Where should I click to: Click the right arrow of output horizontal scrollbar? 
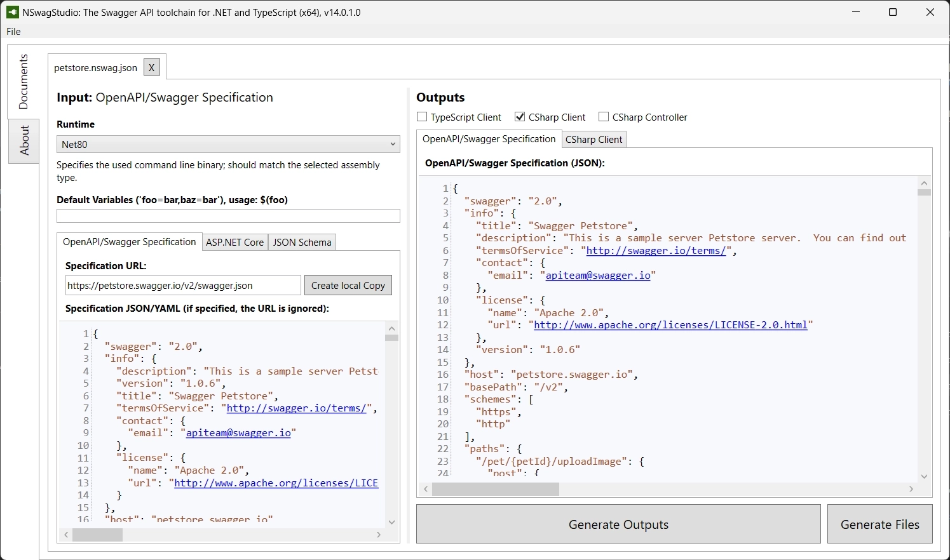pos(911,489)
